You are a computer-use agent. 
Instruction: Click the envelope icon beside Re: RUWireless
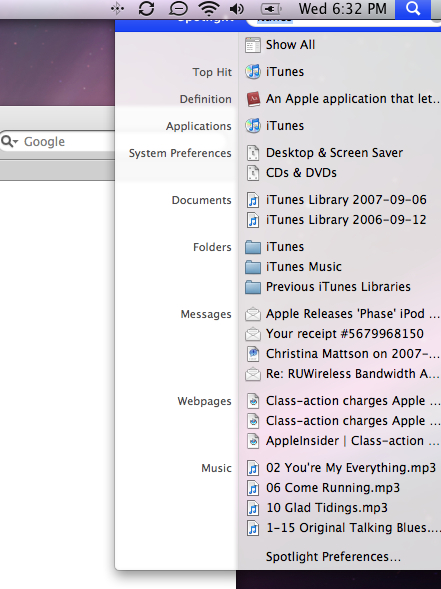253,374
